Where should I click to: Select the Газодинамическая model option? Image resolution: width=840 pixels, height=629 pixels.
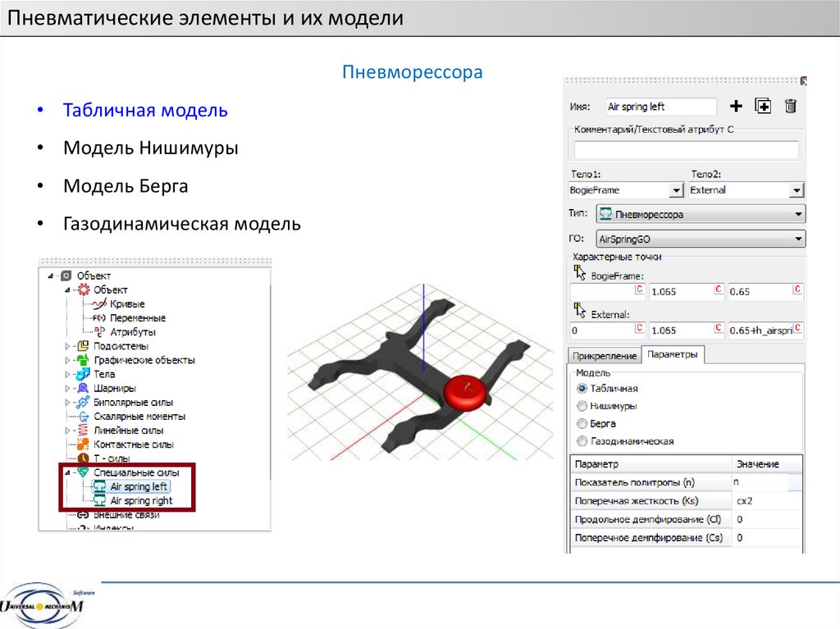(x=582, y=441)
